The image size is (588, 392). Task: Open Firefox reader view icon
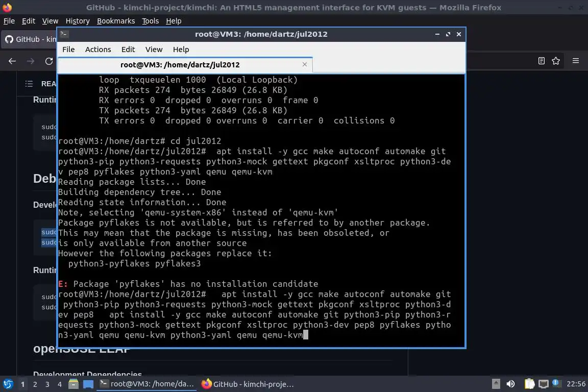click(541, 61)
